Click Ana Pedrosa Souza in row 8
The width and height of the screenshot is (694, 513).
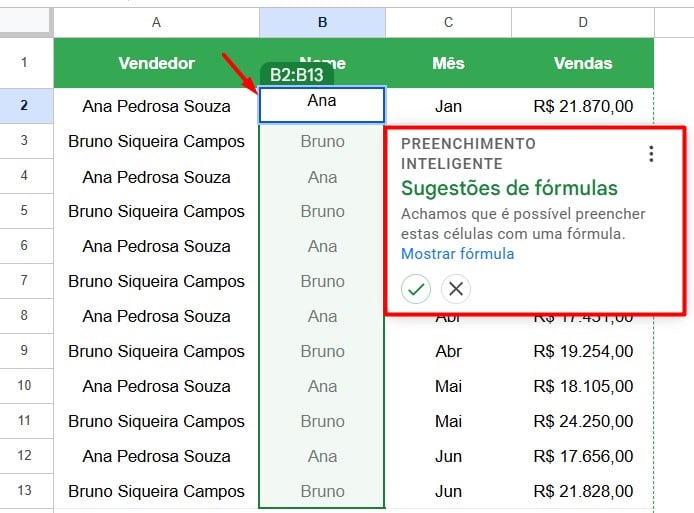156,316
